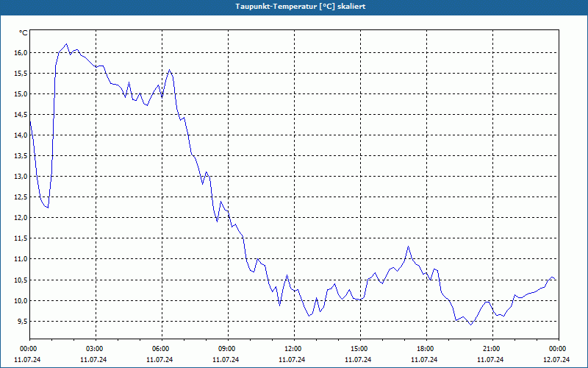Click the 12,5 y-axis label
Screen dimensions: 588x368
click(21, 197)
